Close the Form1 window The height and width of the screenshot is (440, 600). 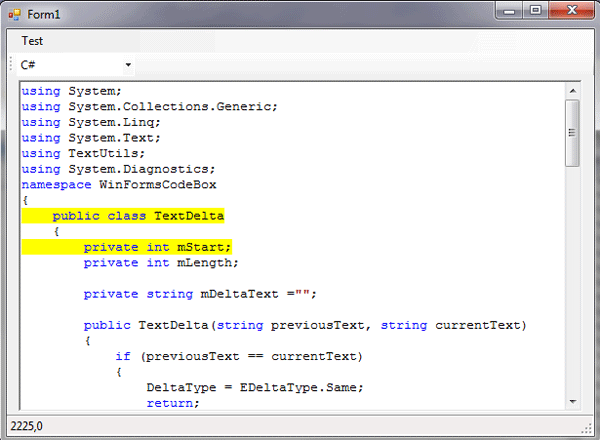(x=572, y=10)
